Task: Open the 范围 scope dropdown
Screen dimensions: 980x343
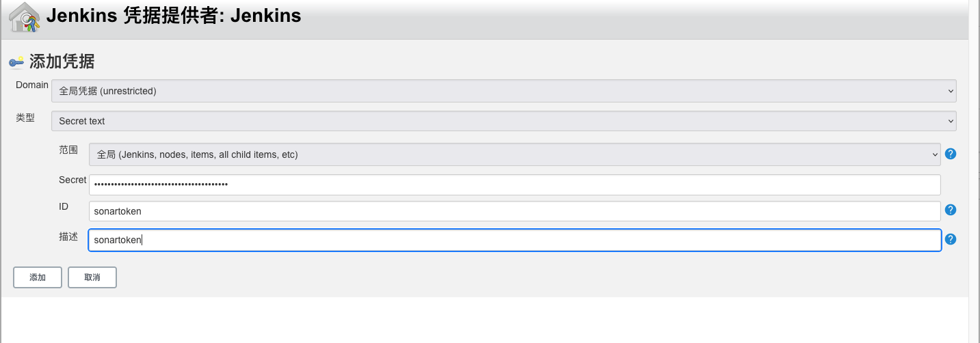Action: pos(514,154)
